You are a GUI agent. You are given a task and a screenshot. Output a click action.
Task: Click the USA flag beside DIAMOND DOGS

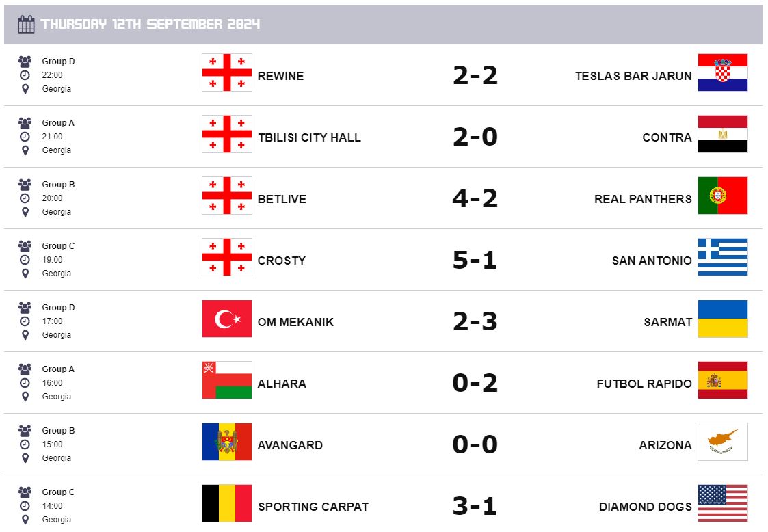pyautogui.click(x=722, y=503)
